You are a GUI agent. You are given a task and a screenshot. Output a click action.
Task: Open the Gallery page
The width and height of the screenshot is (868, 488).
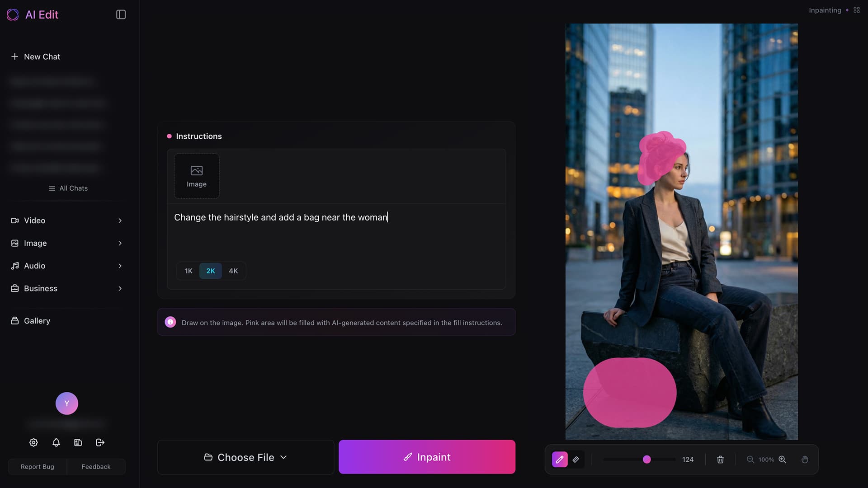pyautogui.click(x=37, y=321)
